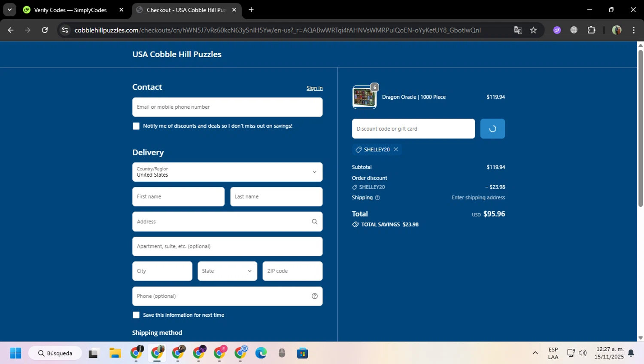Open Microsoft Store from taskbar
Screen dimensions: 644x364
(x=303, y=353)
